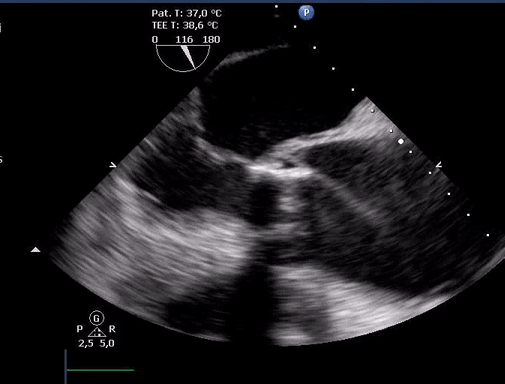The width and height of the screenshot is (505, 384).
Task: Click the left sector arrowhead marker
Action: point(113,165)
